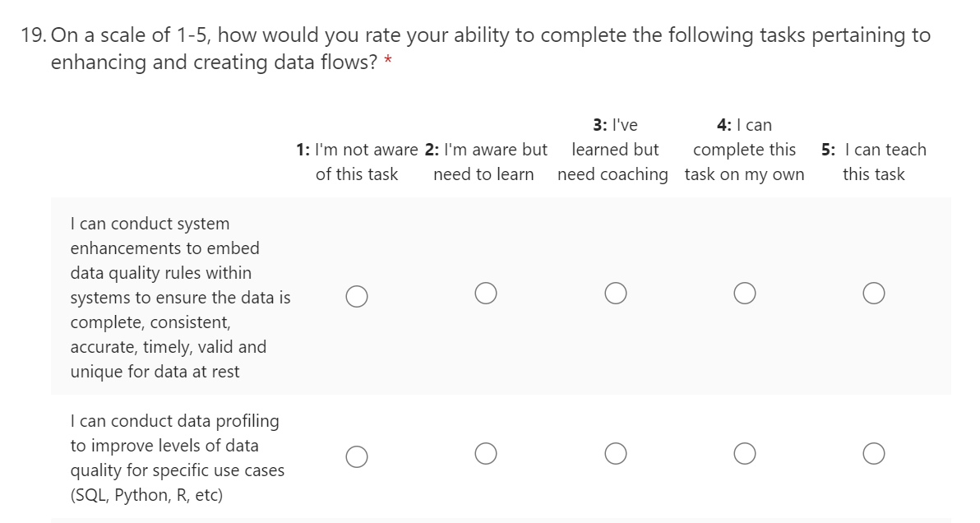Rate data profiling row as 2: need to learn

tap(485, 454)
